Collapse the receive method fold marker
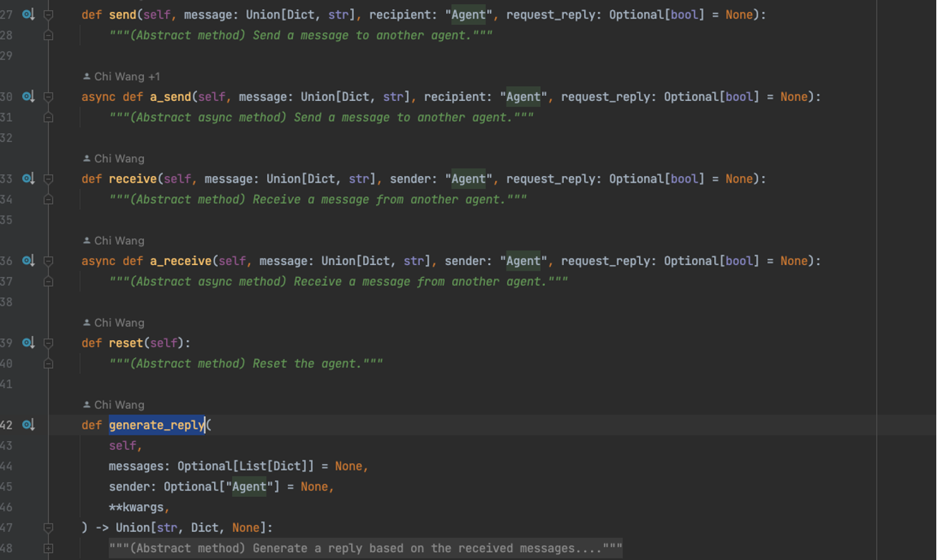 pyautogui.click(x=49, y=179)
